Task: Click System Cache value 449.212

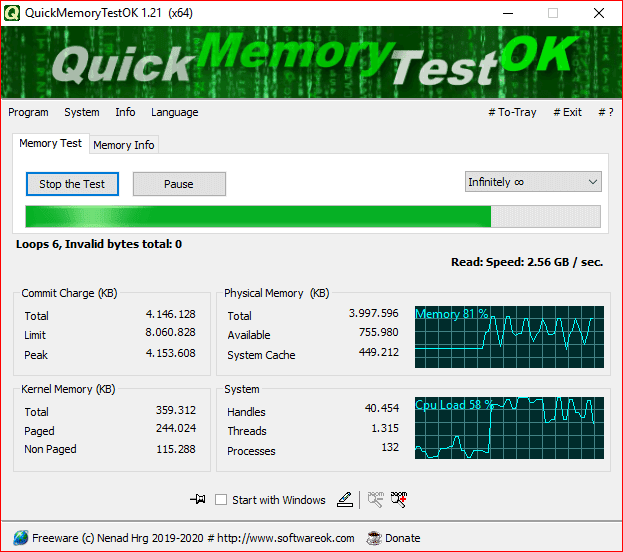Action: (x=378, y=352)
